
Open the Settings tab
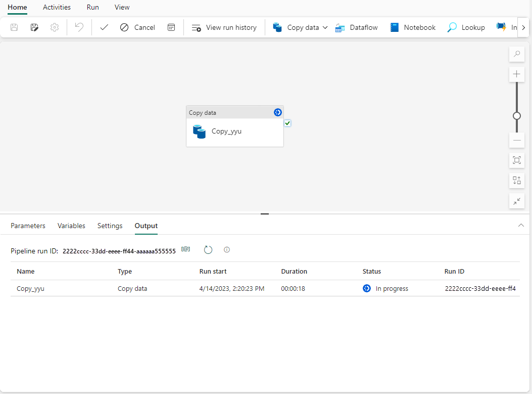pos(110,226)
